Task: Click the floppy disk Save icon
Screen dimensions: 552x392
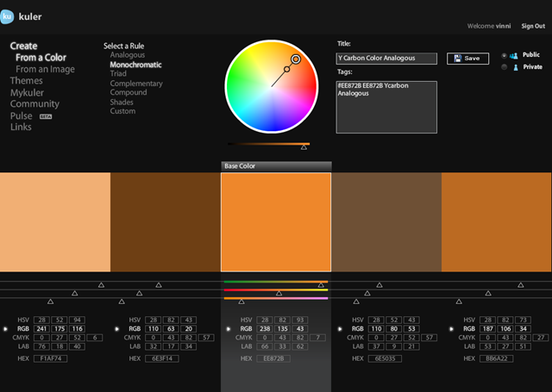Action: tap(458, 59)
